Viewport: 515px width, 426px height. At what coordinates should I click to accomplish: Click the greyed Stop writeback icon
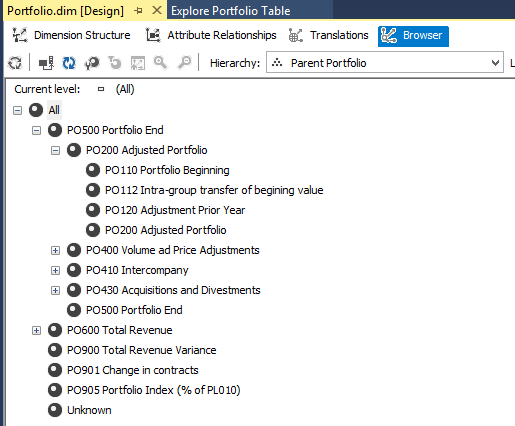115,63
